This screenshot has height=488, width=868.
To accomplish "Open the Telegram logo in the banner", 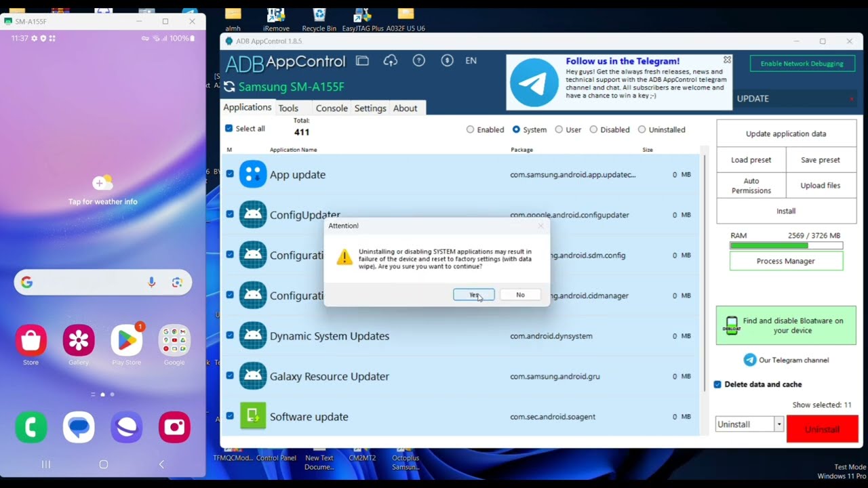I will click(534, 83).
